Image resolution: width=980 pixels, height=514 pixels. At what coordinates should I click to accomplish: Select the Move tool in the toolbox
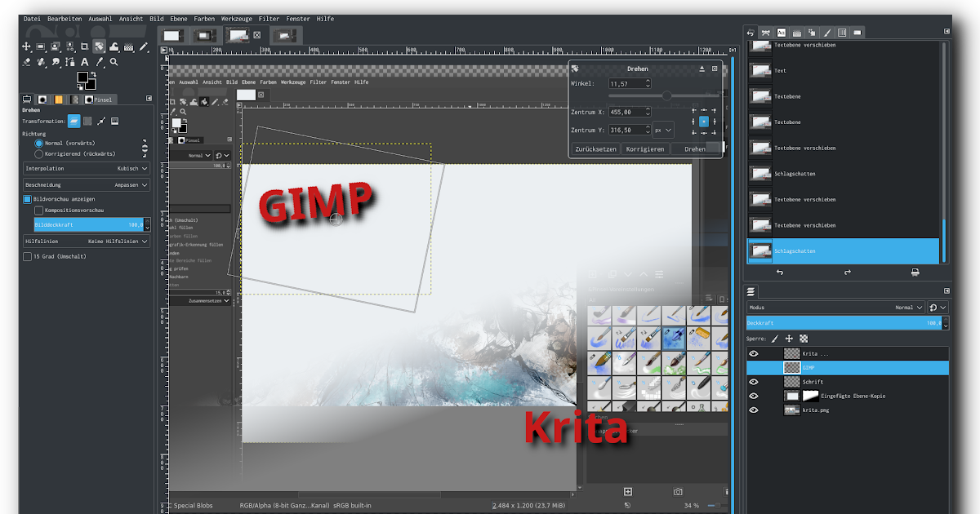pos(26,47)
